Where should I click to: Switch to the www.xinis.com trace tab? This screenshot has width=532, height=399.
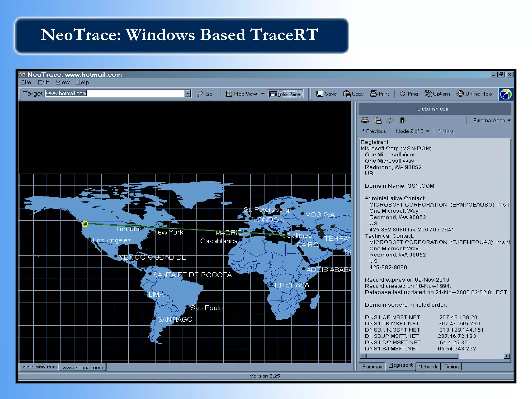(x=39, y=367)
